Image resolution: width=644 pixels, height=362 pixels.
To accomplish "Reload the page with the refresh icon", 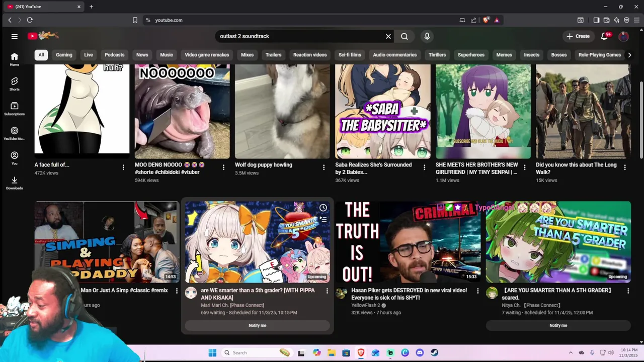I will pyautogui.click(x=30, y=20).
